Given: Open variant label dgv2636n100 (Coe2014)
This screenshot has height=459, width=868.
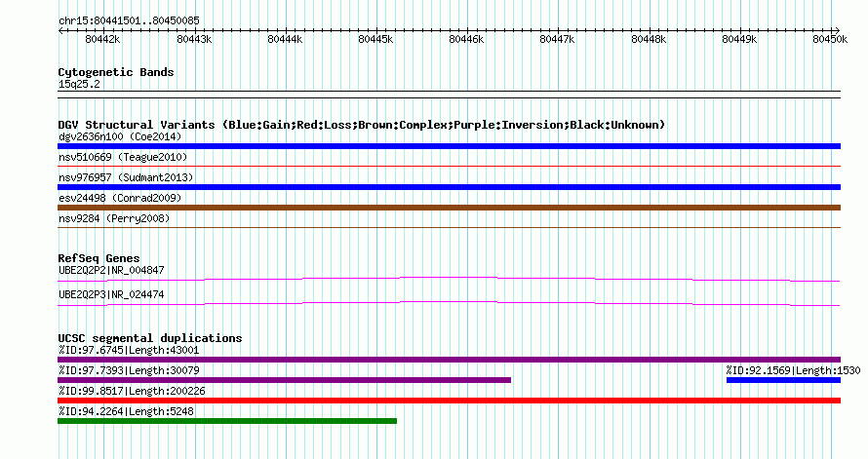Looking at the screenshot, I should [120, 136].
